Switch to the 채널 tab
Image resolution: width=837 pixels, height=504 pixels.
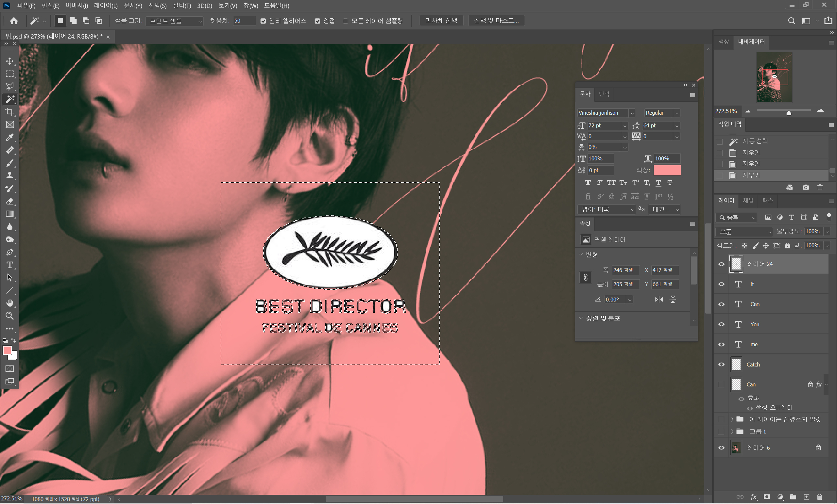(748, 201)
